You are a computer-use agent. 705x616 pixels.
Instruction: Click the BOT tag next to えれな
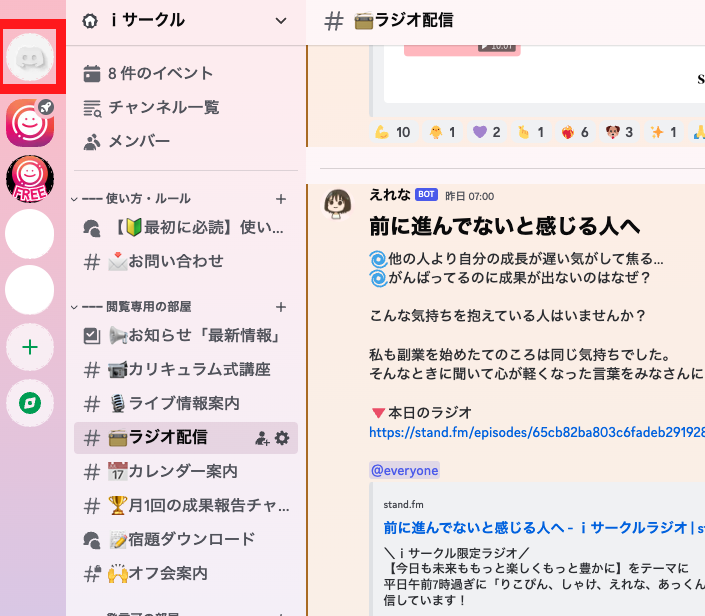pos(426,195)
